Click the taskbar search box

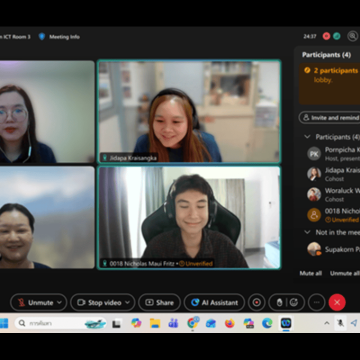(60, 323)
